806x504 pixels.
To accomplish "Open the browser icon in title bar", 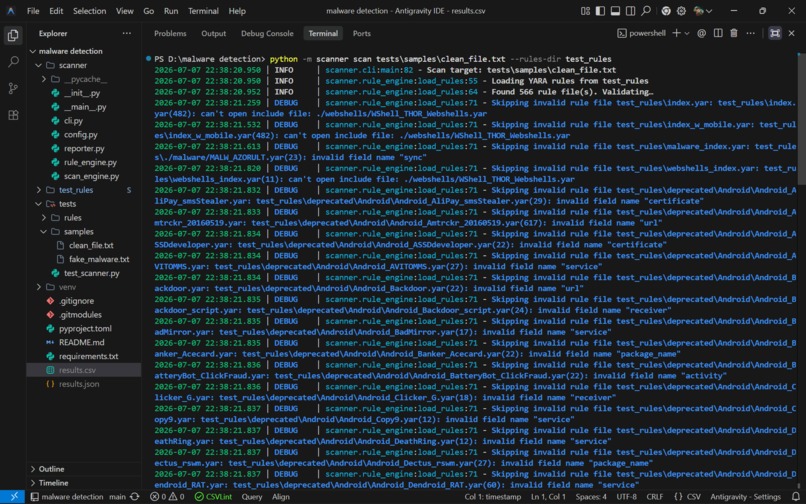I will [666, 11].
